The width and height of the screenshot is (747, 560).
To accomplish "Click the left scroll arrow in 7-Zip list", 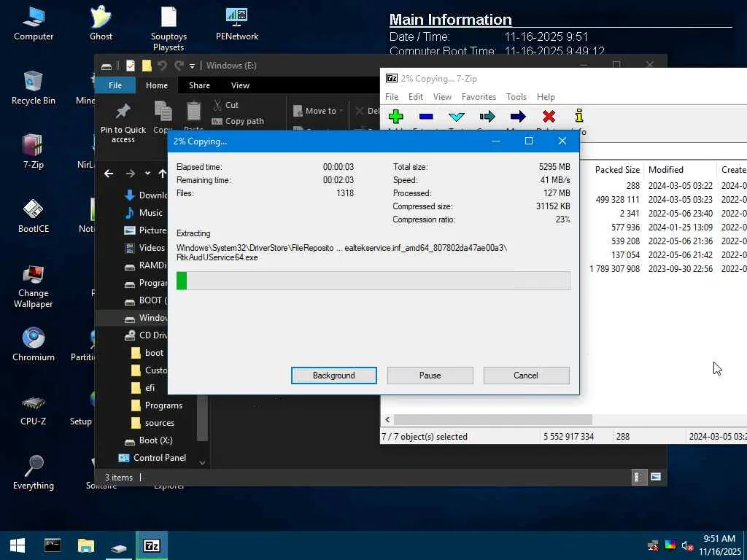I will (387, 419).
